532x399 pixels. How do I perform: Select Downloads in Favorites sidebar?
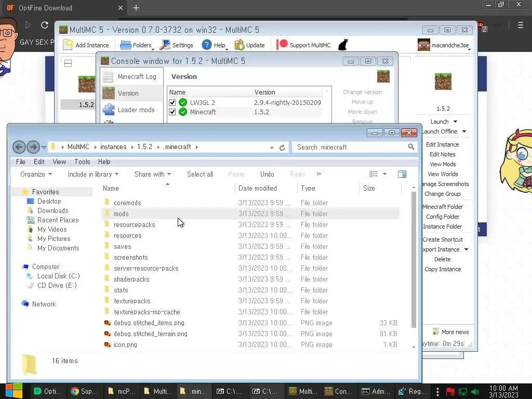(52, 211)
